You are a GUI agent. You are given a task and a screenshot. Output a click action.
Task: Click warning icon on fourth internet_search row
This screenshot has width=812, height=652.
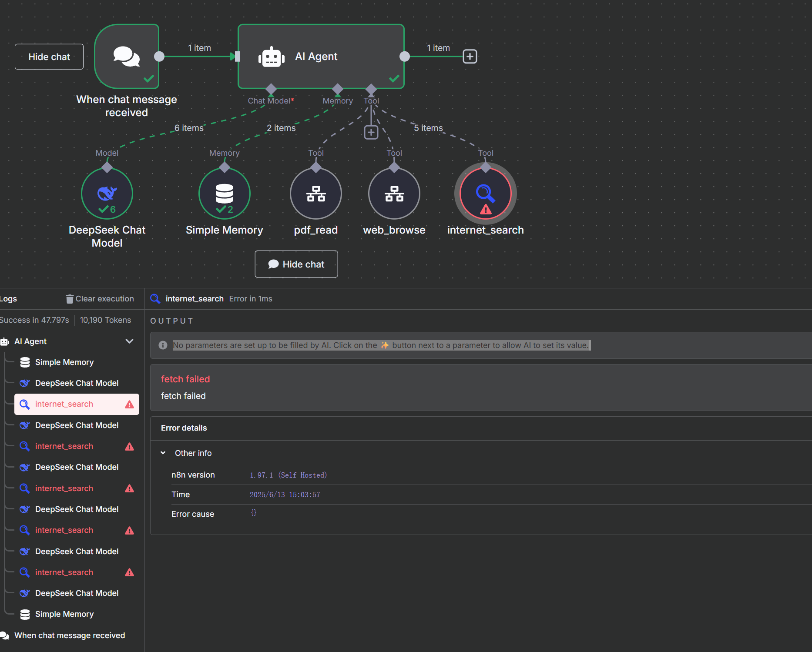pyautogui.click(x=129, y=531)
